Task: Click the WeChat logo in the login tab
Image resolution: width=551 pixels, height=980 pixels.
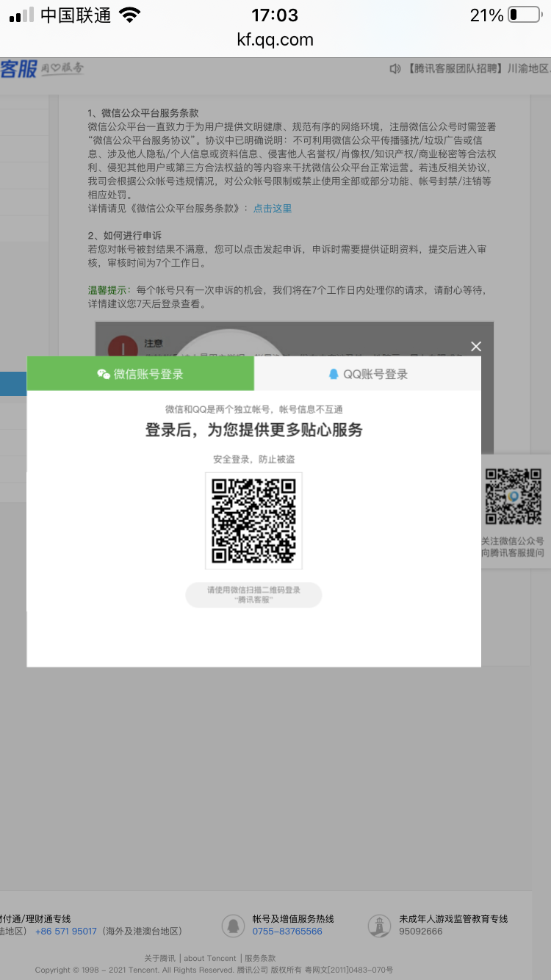Action: tap(104, 374)
